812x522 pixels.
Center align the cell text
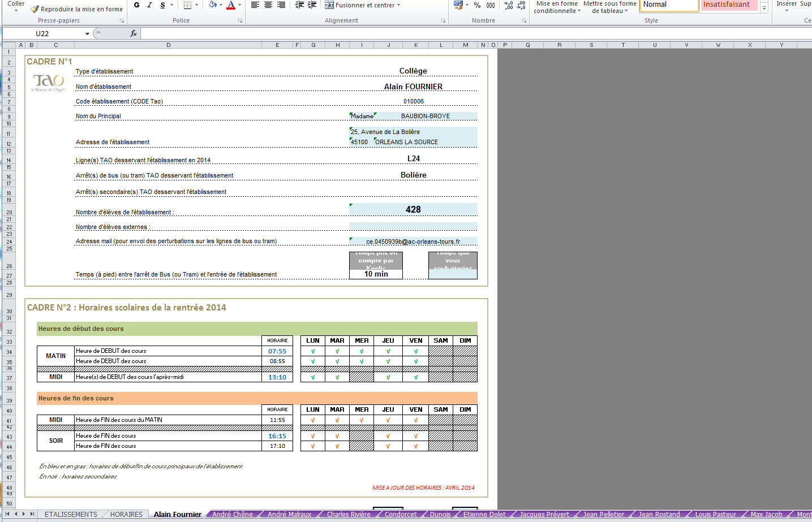[268, 5]
